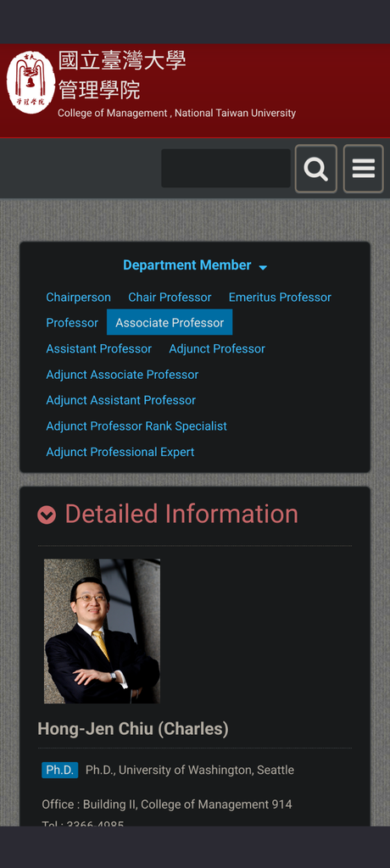The image size is (390, 868).
Task: Select the highlighted Associate Professor tab
Action: point(170,323)
